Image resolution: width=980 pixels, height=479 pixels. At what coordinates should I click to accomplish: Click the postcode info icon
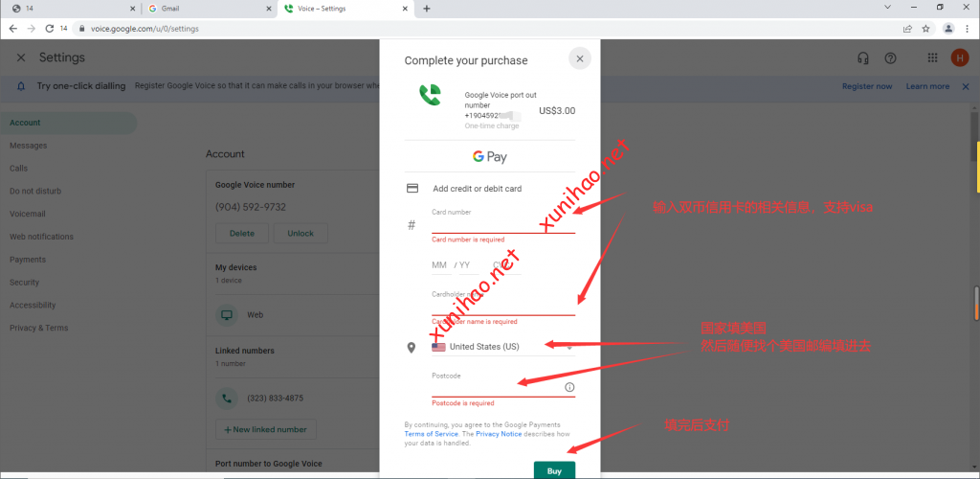[569, 387]
